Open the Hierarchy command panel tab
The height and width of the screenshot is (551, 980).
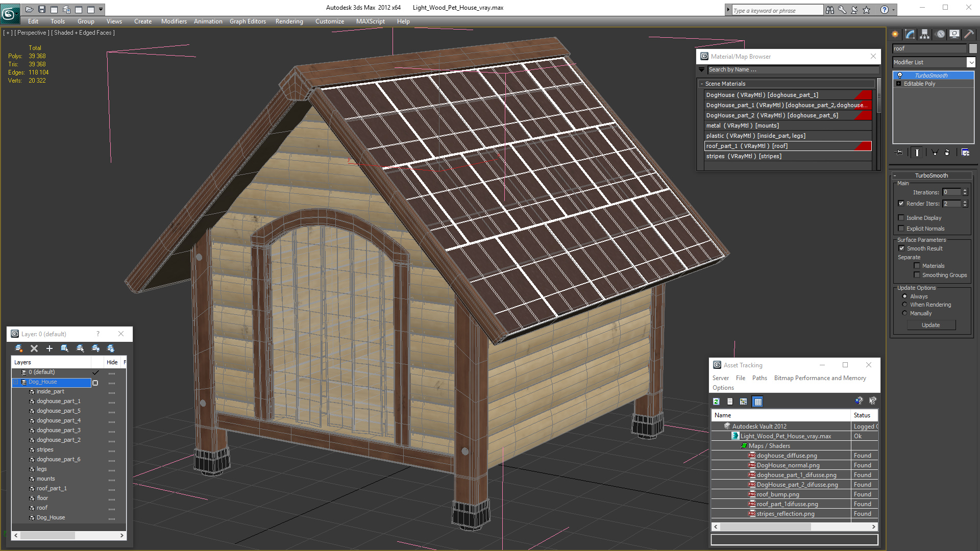[x=924, y=34]
